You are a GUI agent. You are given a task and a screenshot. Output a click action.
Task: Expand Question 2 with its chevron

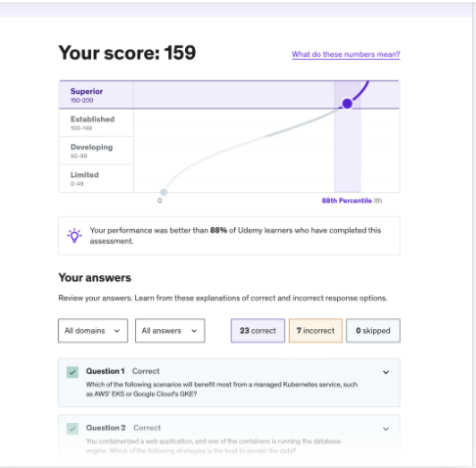point(386,429)
